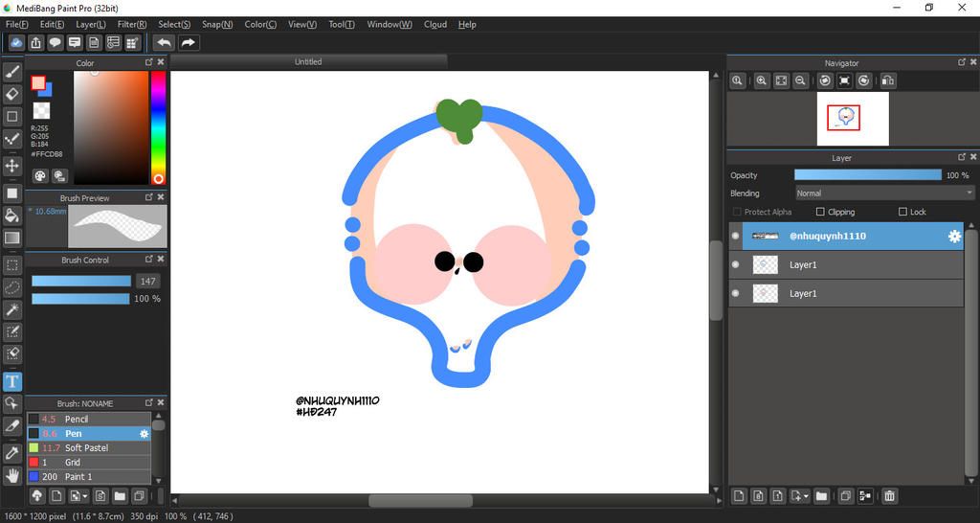Select the Select Pen tool

pyautogui.click(x=11, y=331)
